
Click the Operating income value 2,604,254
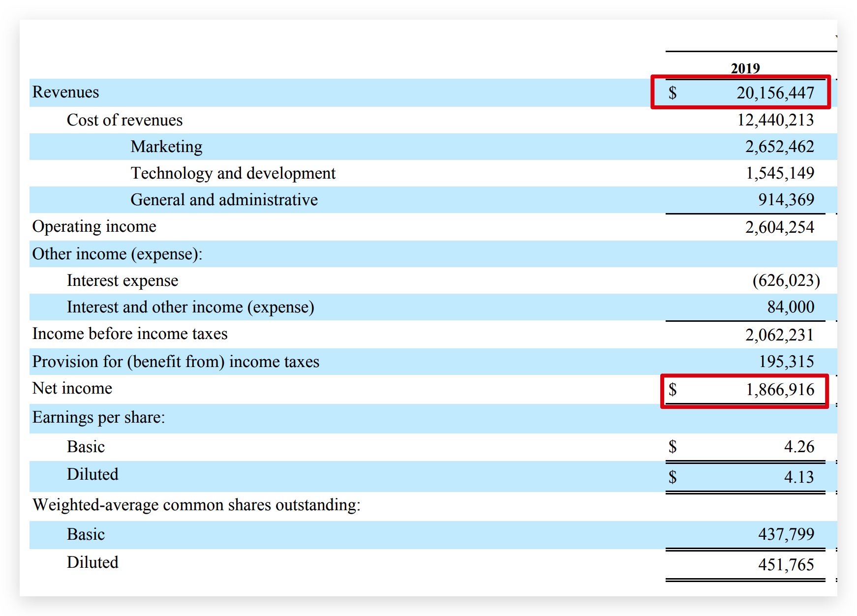pyautogui.click(x=779, y=227)
